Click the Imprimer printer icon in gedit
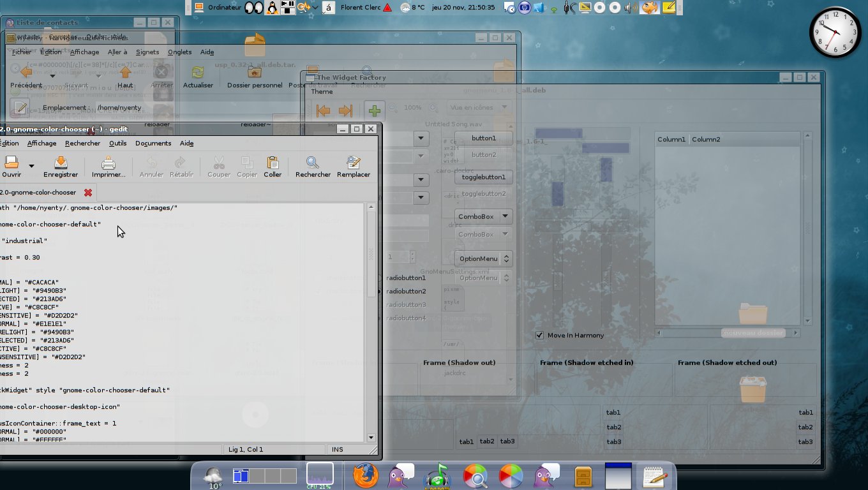 click(108, 162)
